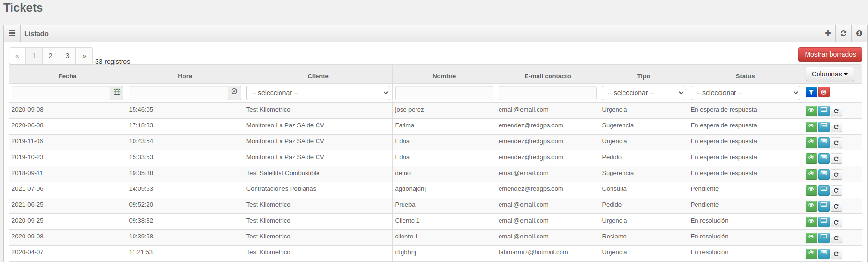Open the info icon in Listado header
The height and width of the screenshot is (262, 868).
click(859, 33)
